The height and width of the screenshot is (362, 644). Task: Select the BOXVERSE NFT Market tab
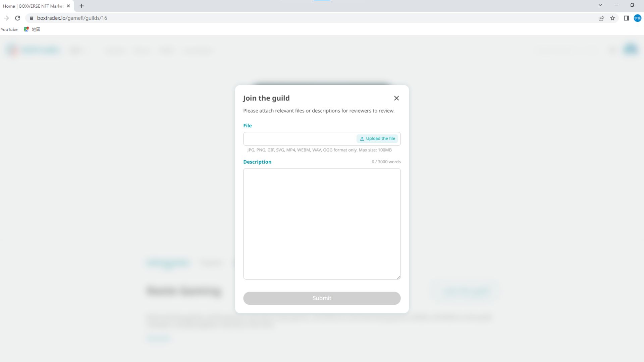[x=33, y=6]
